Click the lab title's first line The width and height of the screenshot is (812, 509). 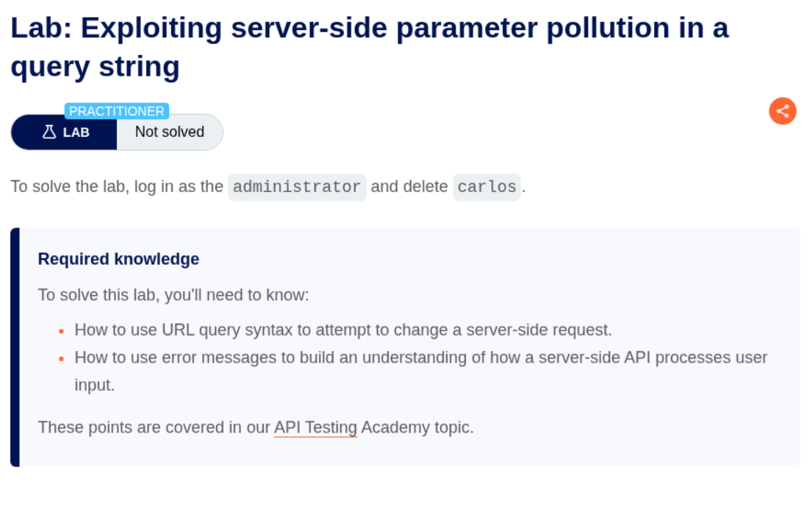pos(369,29)
